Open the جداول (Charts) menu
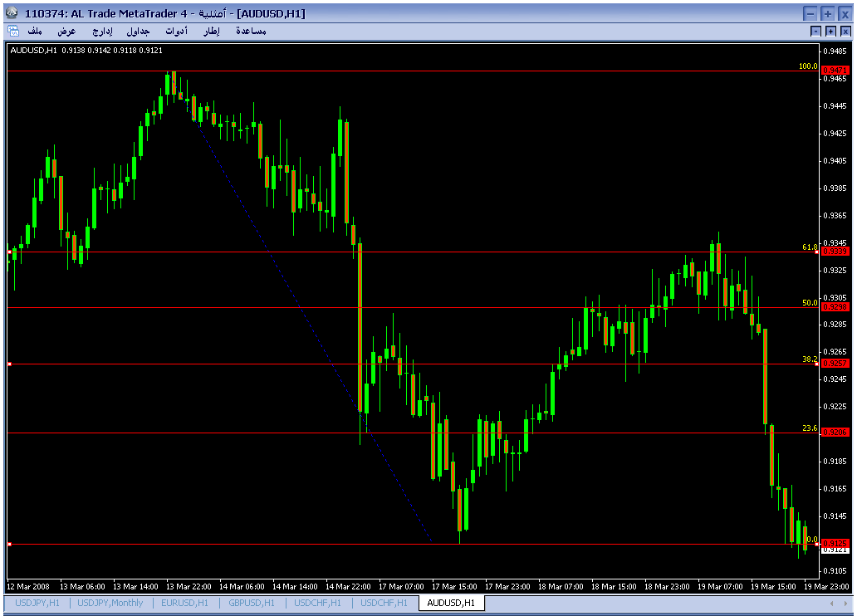Viewport: 857px width, 616px height. (139, 32)
